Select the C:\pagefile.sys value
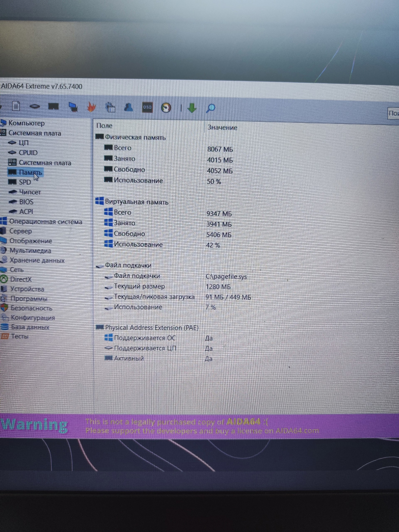The image size is (399, 532). [x=226, y=277]
